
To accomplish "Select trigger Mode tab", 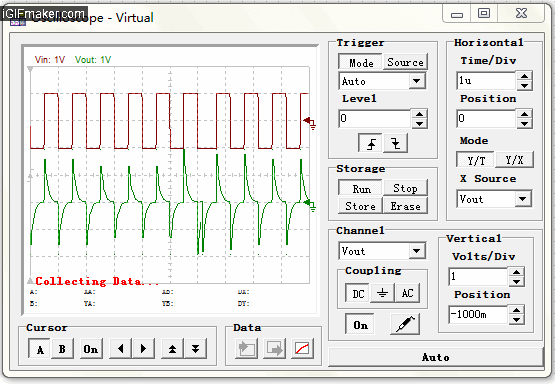I will pos(361,62).
